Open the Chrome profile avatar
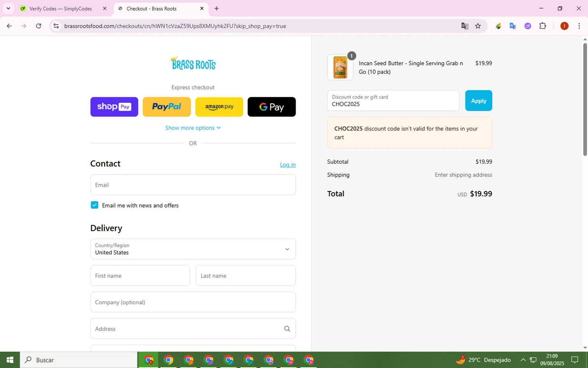 (x=564, y=26)
